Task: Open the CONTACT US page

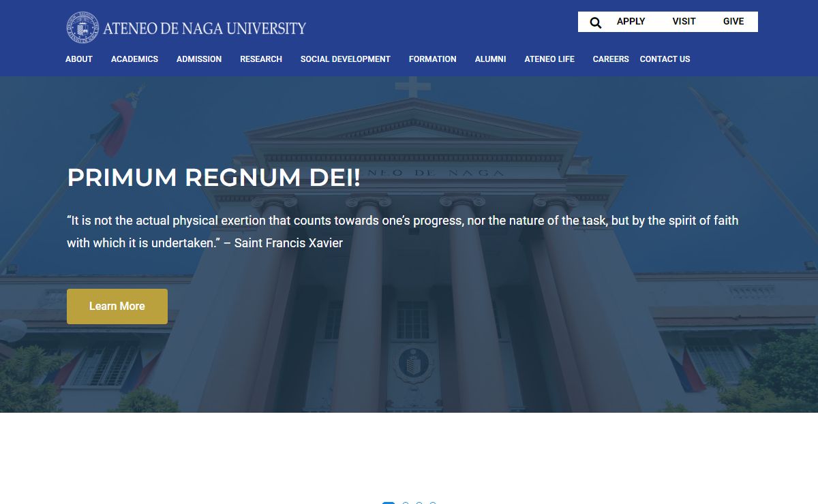Action: click(665, 59)
